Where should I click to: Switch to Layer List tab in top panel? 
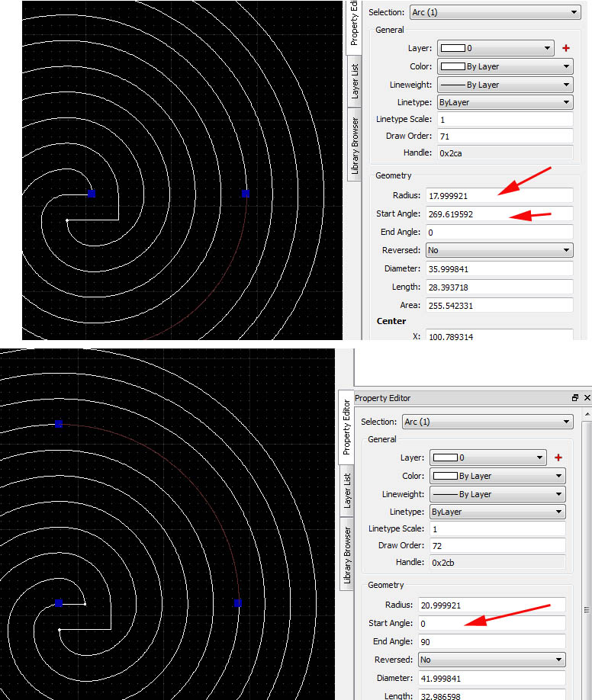(x=354, y=82)
